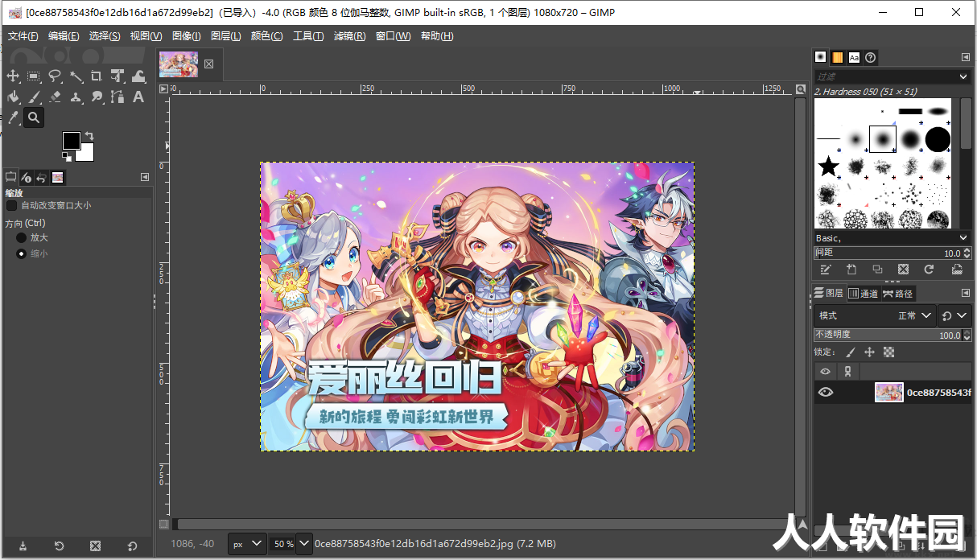Viewport: 977px width, 560px height.
Task: Close the open image tab
Action: coord(208,64)
